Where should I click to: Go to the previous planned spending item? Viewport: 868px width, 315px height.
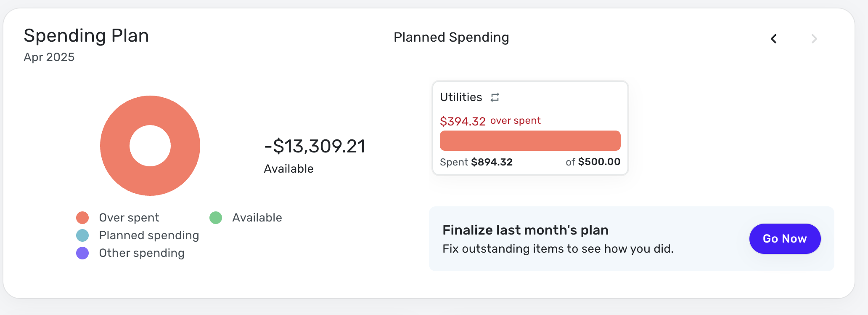coord(774,39)
